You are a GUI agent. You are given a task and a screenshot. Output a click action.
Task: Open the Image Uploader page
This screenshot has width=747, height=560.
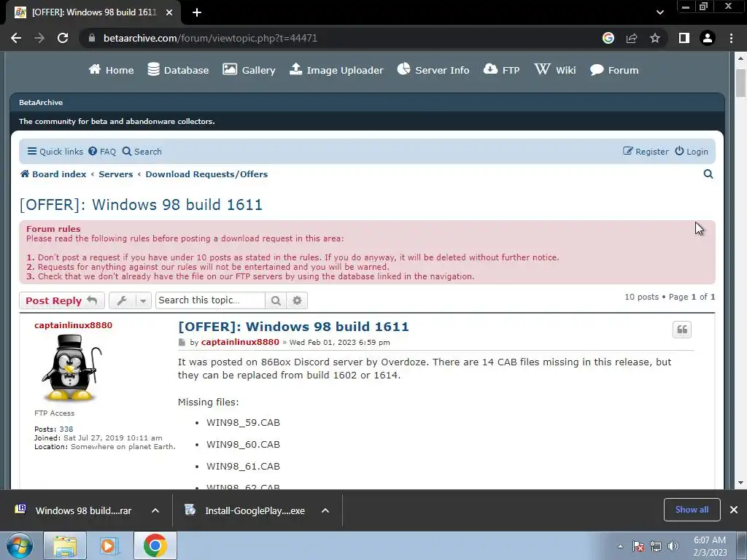point(336,70)
